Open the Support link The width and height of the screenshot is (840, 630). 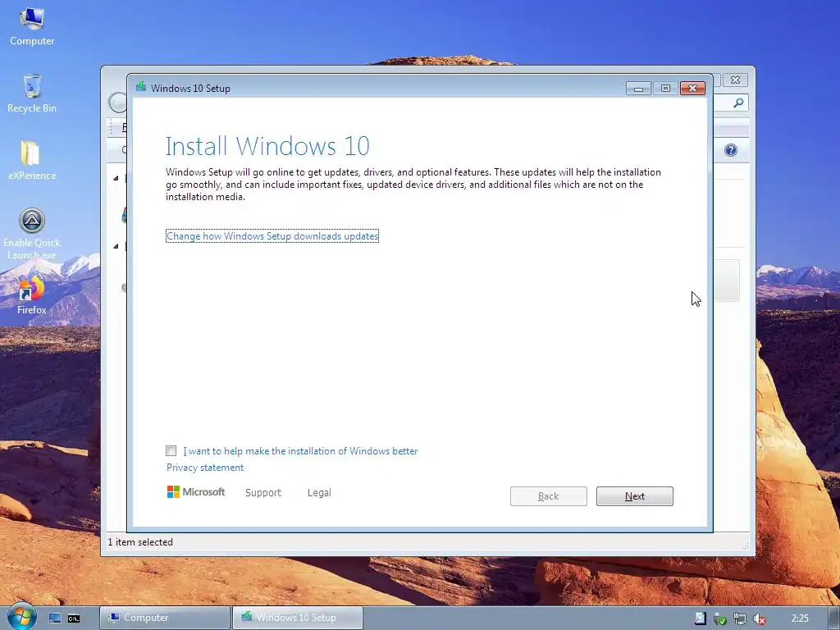pyautogui.click(x=263, y=493)
